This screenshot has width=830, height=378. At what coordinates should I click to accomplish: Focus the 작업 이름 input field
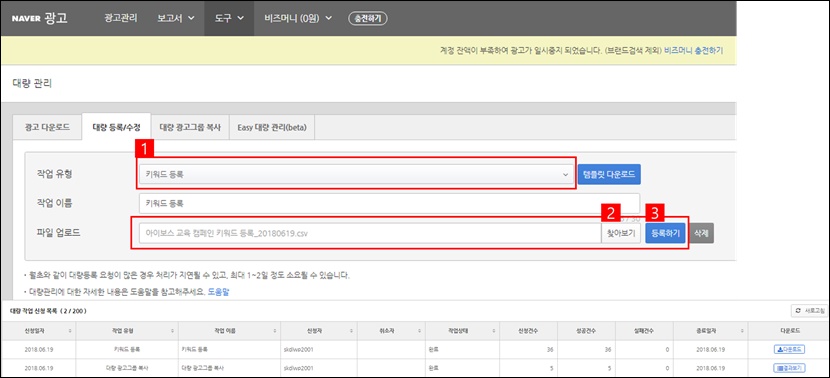click(389, 203)
